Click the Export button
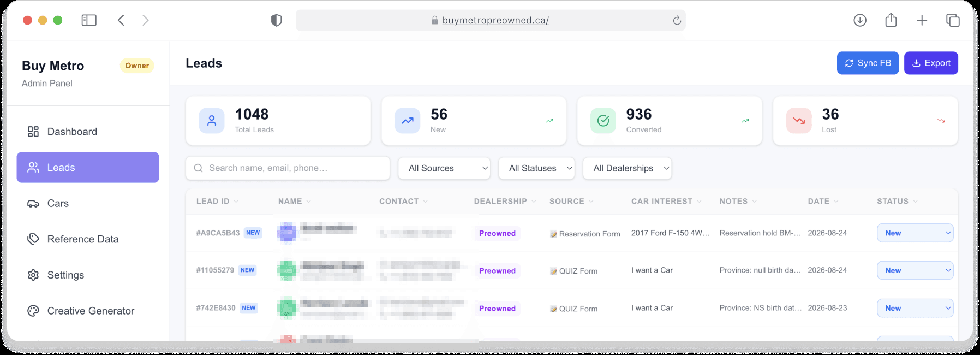The width and height of the screenshot is (980, 355). [x=931, y=63]
